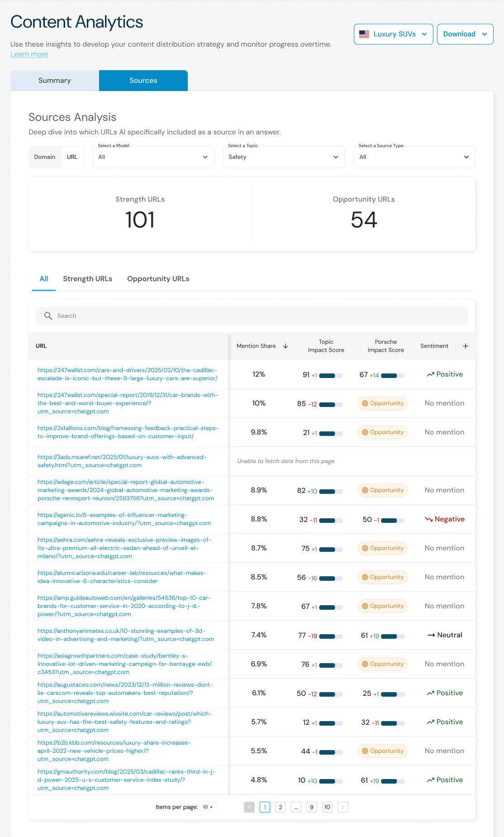Go to page 10

(x=327, y=807)
